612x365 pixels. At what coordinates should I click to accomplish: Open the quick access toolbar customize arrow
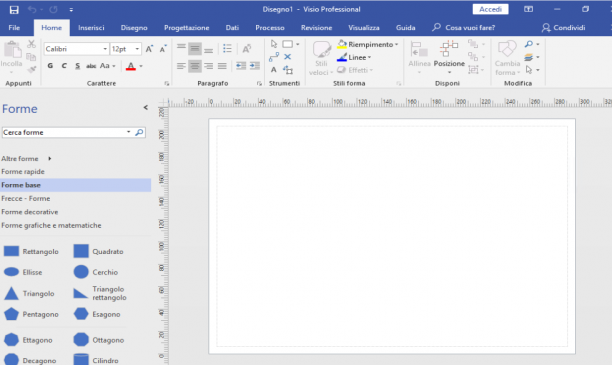71,10
